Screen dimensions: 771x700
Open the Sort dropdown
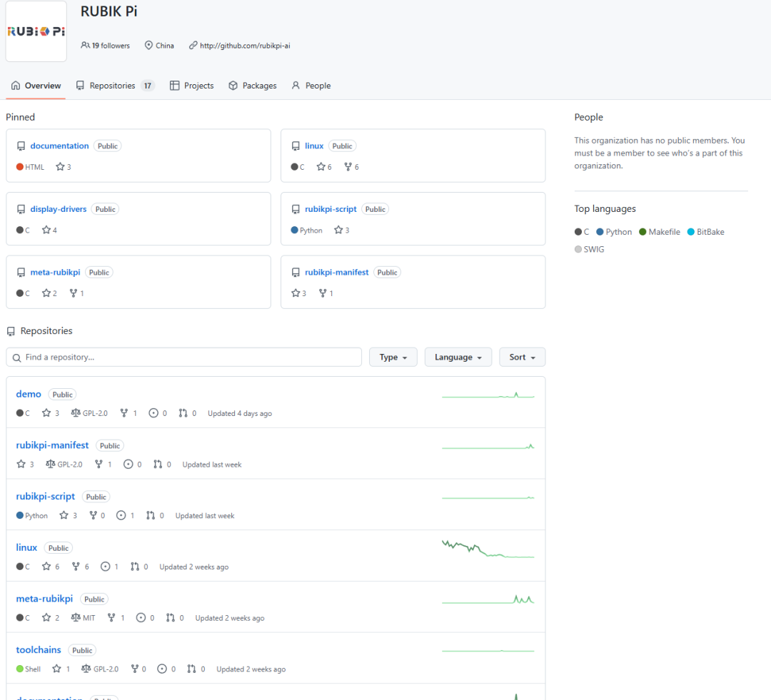(522, 357)
